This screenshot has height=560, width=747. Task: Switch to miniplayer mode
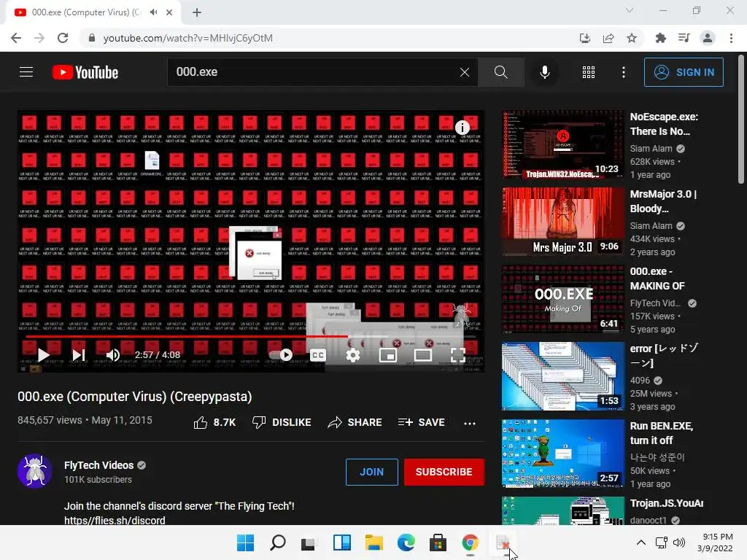pyautogui.click(x=388, y=355)
